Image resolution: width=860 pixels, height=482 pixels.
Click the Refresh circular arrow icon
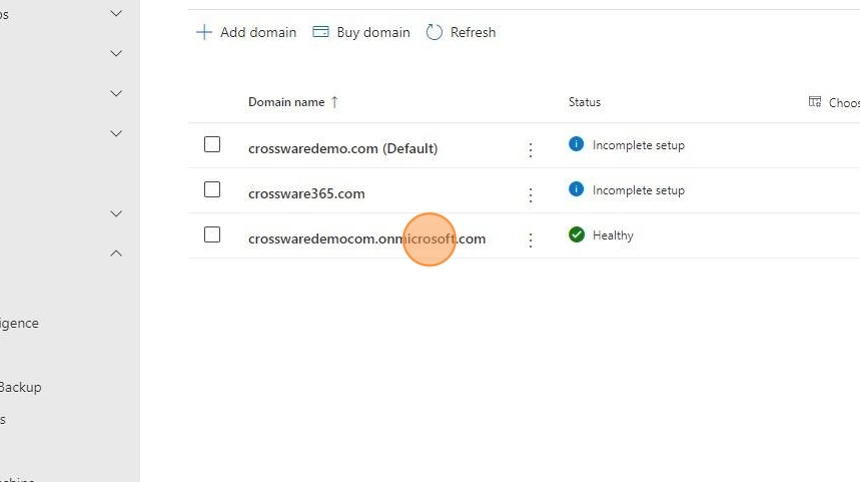(434, 32)
